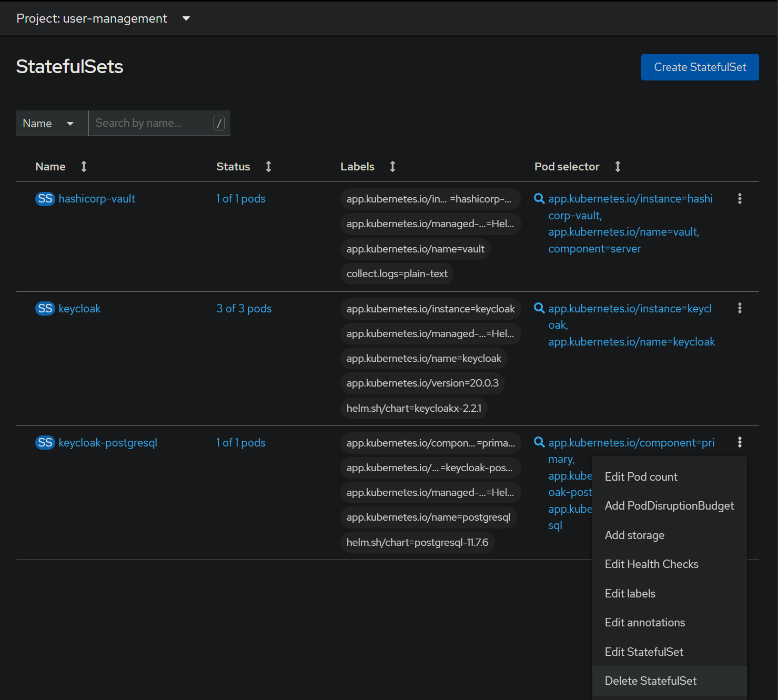The width and height of the screenshot is (778, 700).
Task: Choose Edit Pod count from menu
Action: (x=670, y=477)
